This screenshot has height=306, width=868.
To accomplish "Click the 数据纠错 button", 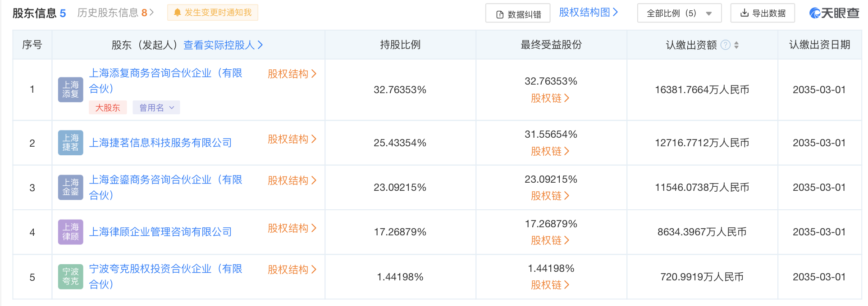I will click(518, 14).
